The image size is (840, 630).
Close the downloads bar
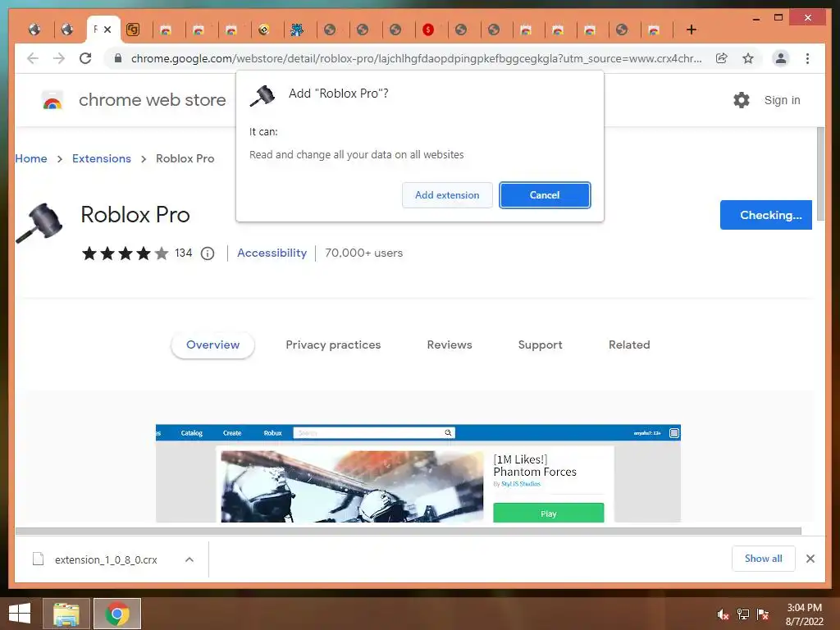click(x=810, y=559)
